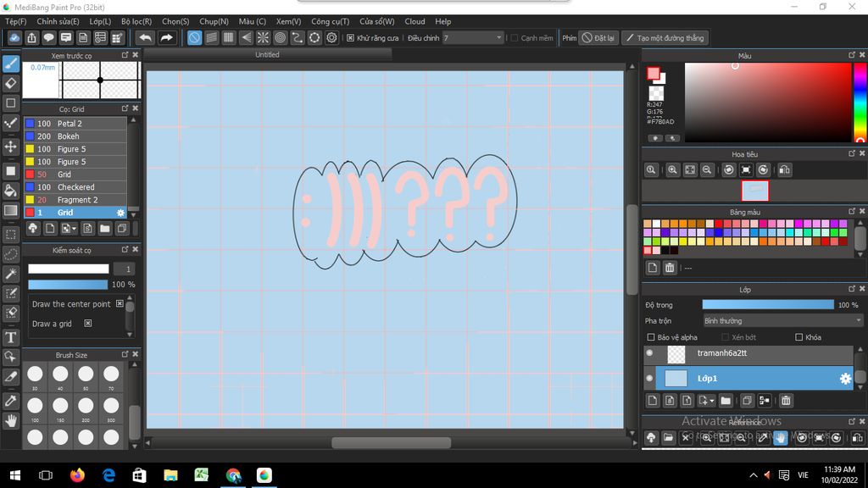Enable the Bảo vệ alpha checkbox
This screenshot has height=488, width=868.
pyautogui.click(x=651, y=337)
